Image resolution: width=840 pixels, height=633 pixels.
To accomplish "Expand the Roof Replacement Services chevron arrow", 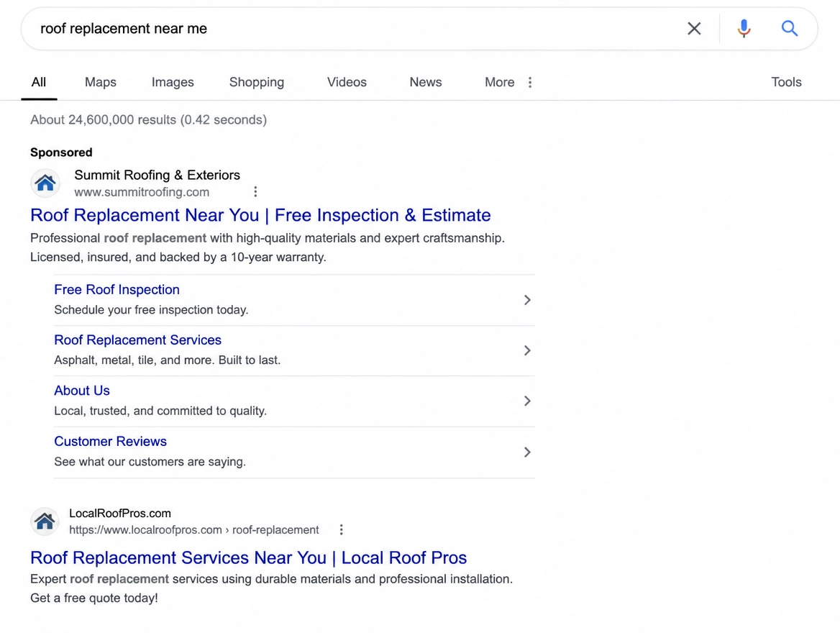I will (x=527, y=350).
